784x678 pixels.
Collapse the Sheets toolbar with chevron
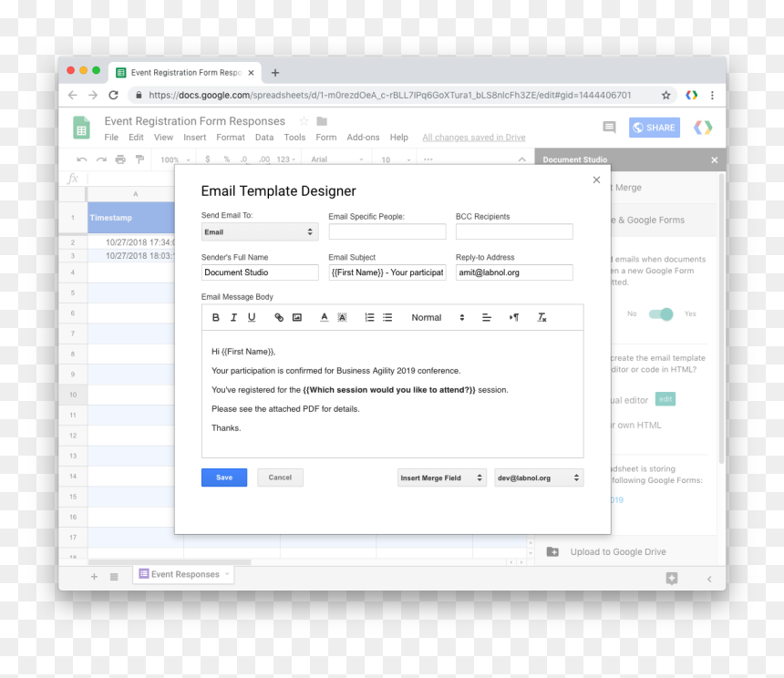click(x=522, y=159)
